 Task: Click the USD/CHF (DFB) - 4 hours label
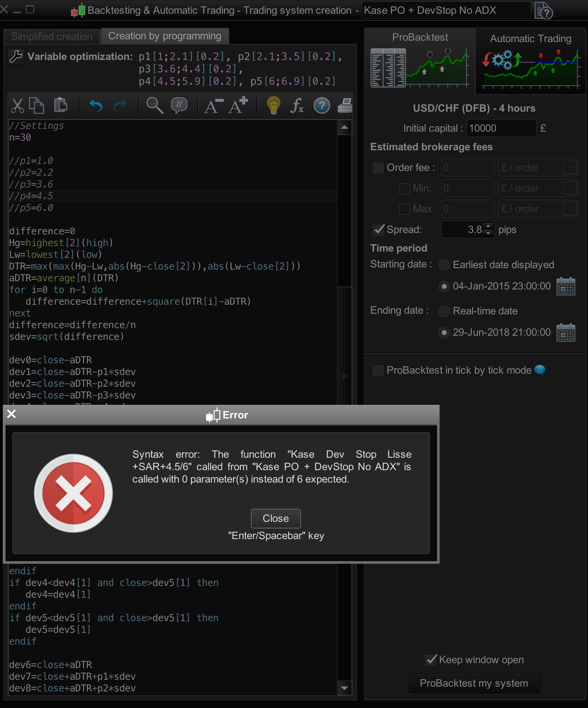coord(474,108)
